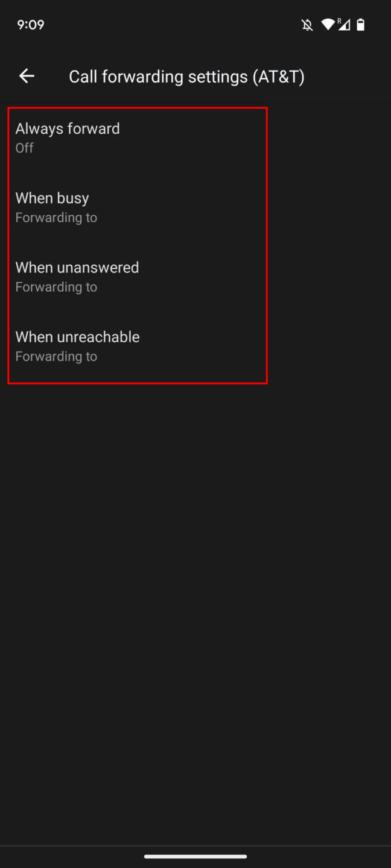Go back using the arrow icon
Screen dimensions: 391x868
(x=27, y=76)
